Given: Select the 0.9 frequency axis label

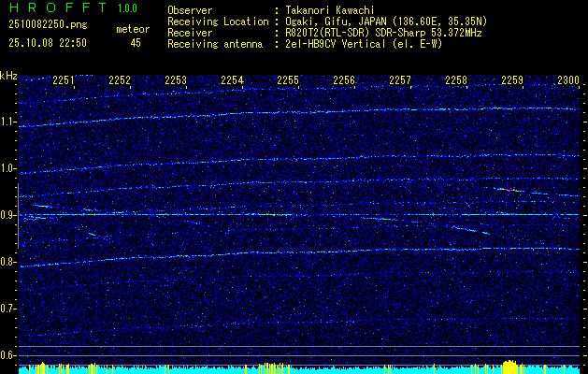Looking at the screenshot, I should click(x=8, y=215).
